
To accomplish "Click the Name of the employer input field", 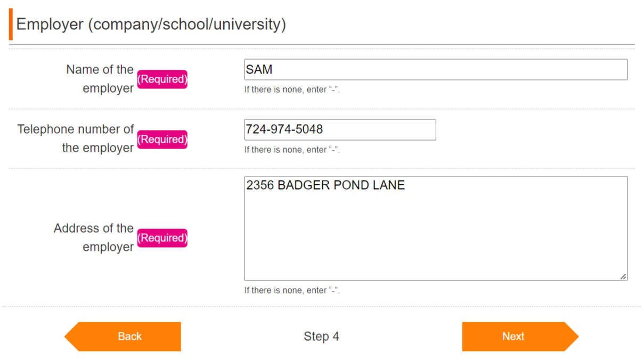I will [x=435, y=70].
